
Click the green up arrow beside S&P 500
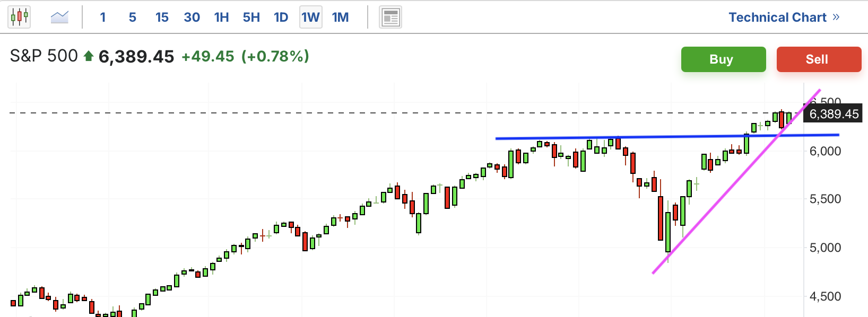(89, 56)
